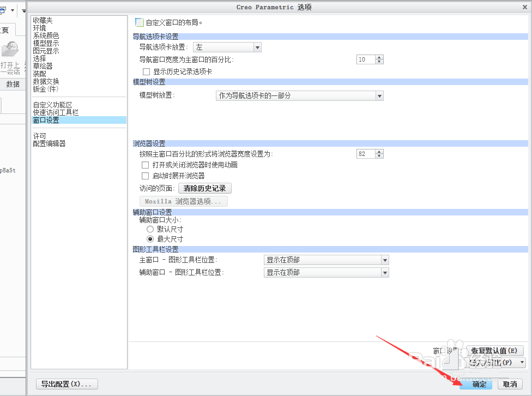Click the Open Last Session icon in main window
532x396 pixels.
coord(10,50)
